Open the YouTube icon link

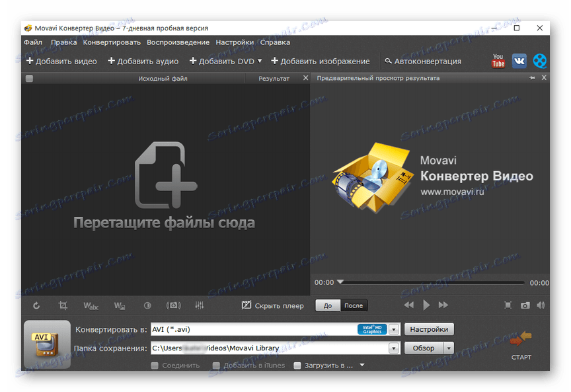498,61
